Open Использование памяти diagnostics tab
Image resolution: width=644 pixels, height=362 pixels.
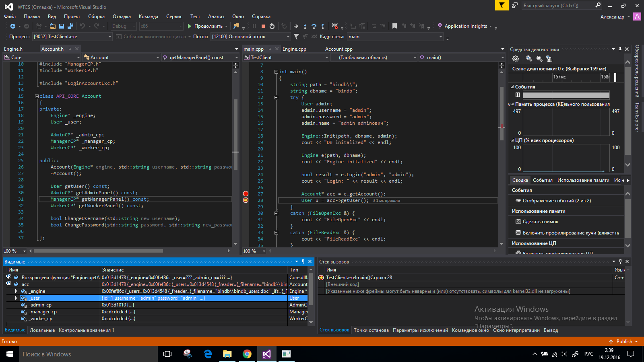pyautogui.click(x=583, y=180)
